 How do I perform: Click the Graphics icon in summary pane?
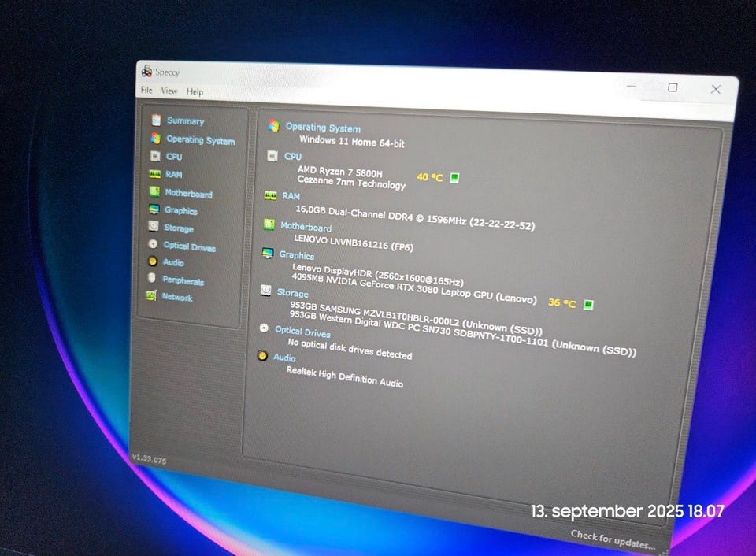[268, 253]
